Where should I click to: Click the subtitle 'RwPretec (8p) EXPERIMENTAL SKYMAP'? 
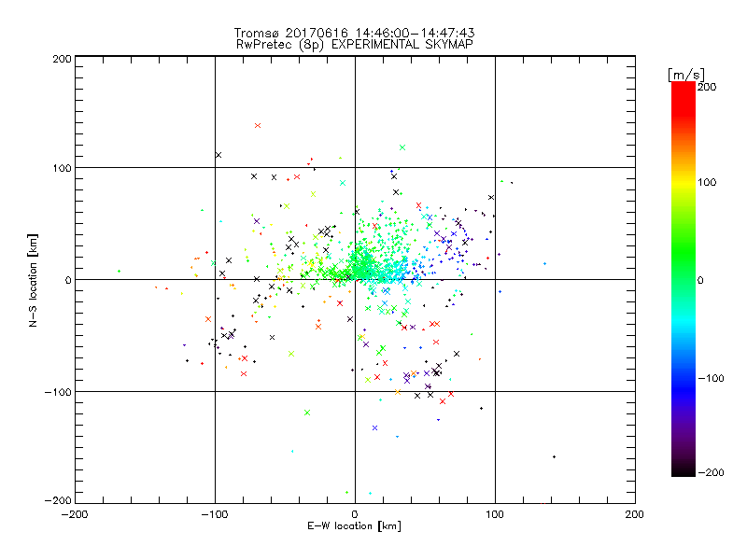pos(355,44)
